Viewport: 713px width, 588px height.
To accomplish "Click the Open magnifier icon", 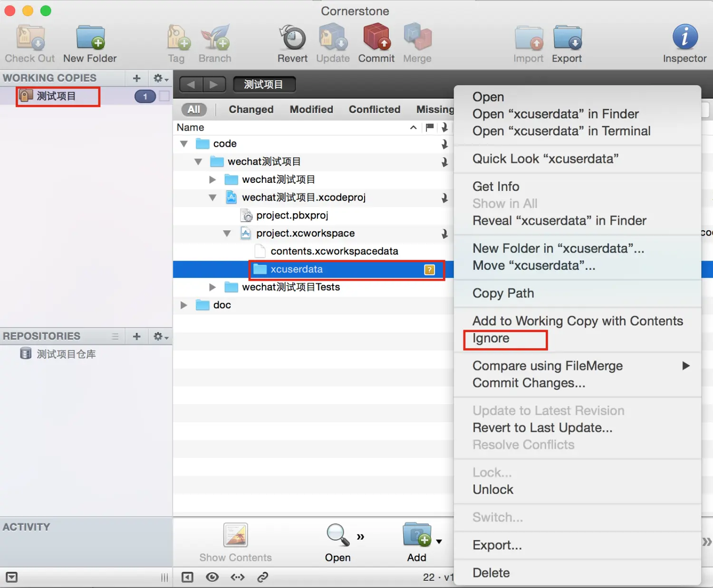I will (x=337, y=535).
